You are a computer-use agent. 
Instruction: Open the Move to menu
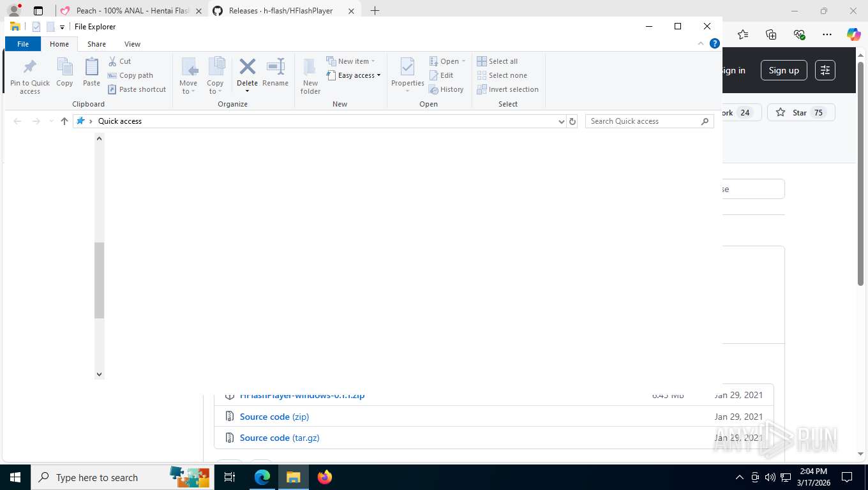[x=188, y=76]
